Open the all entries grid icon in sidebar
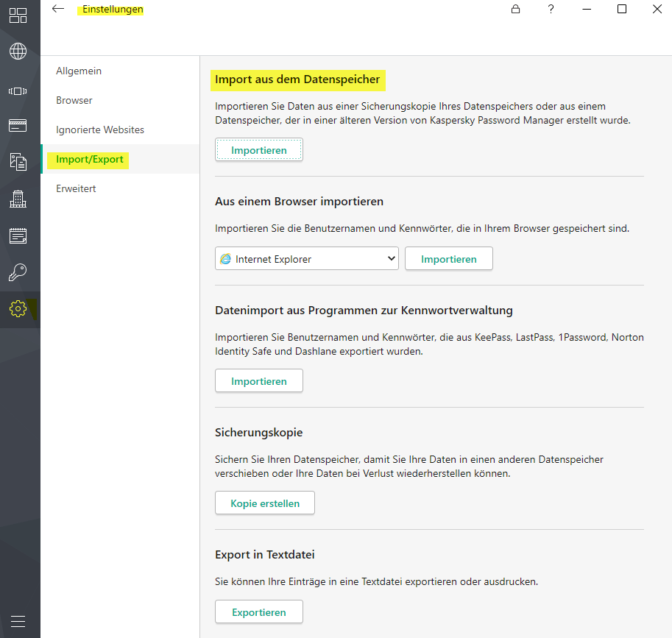The width and height of the screenshot is (672, 638). pos(18,15)
